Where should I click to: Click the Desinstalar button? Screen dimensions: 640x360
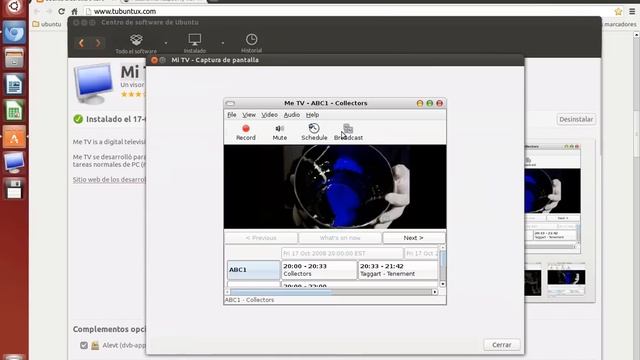coord(576,119)
